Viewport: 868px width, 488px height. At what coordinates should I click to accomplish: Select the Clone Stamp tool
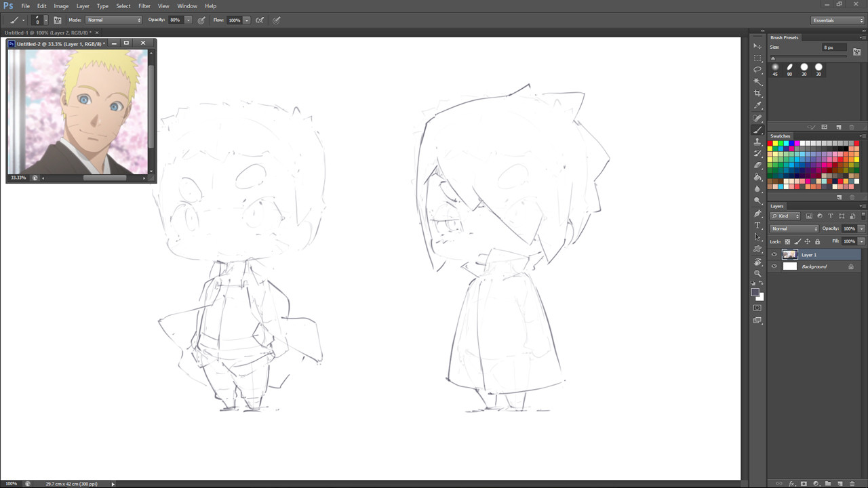pos(757,142)
